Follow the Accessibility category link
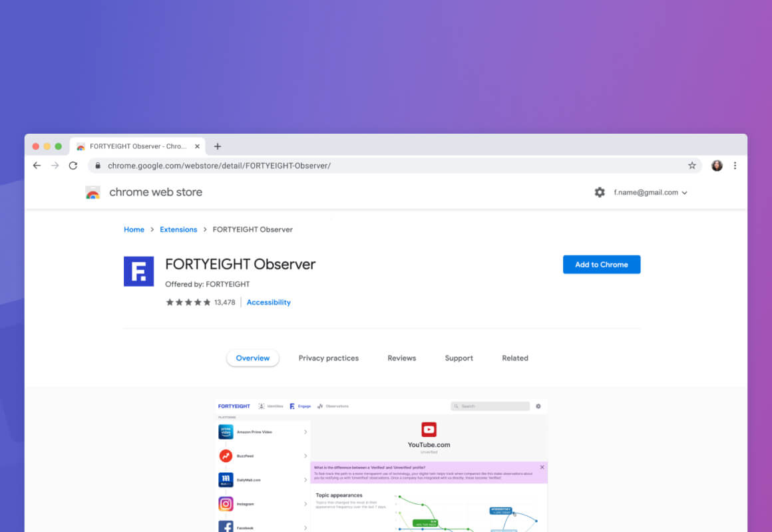Viewport: 772px width, 532px height. coord(268,303)
